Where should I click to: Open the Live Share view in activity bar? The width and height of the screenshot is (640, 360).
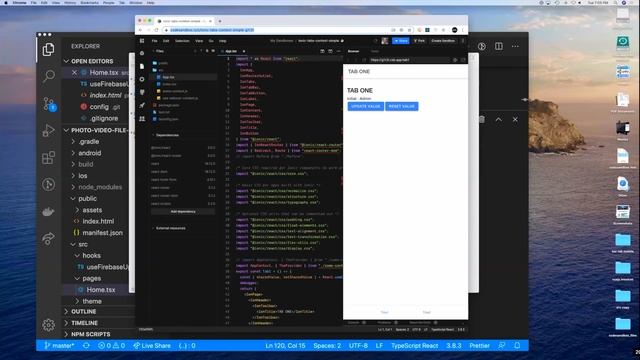pyautogui.click(x=48, y=238)
